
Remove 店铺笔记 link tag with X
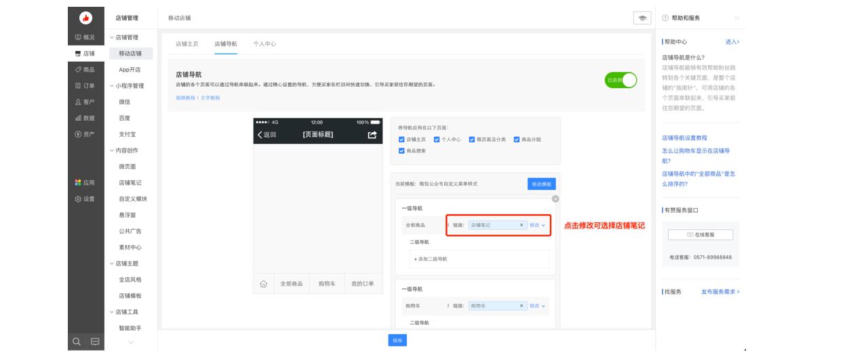coord(521,225)
